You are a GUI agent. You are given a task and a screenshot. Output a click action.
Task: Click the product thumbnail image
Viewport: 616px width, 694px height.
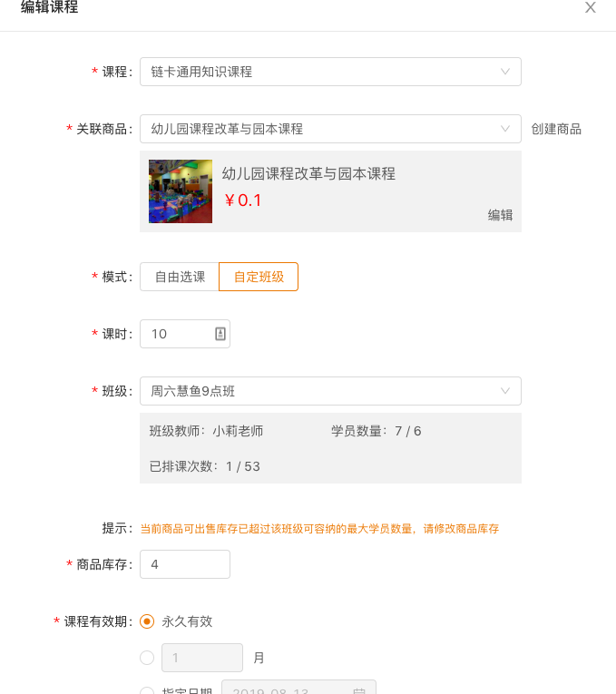click(181, 191)
